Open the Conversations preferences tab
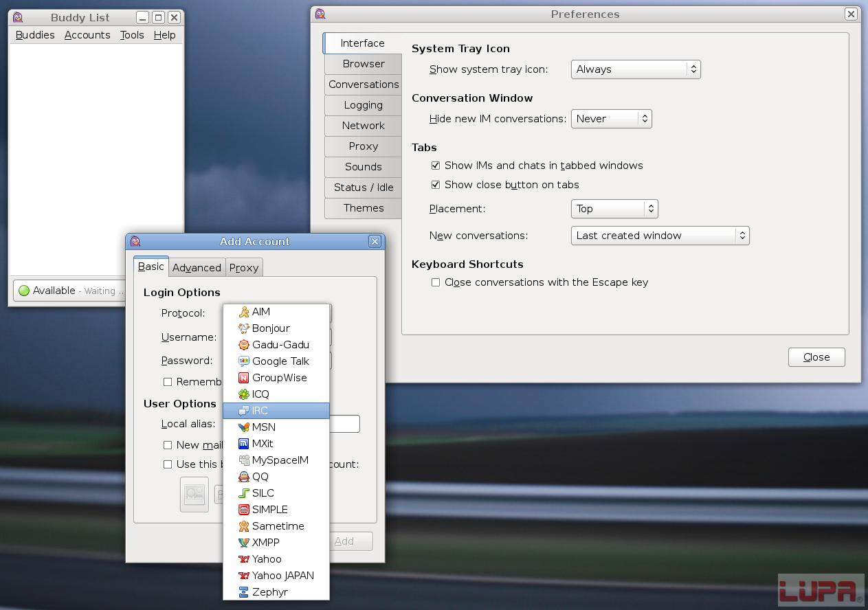 point(364,84)
